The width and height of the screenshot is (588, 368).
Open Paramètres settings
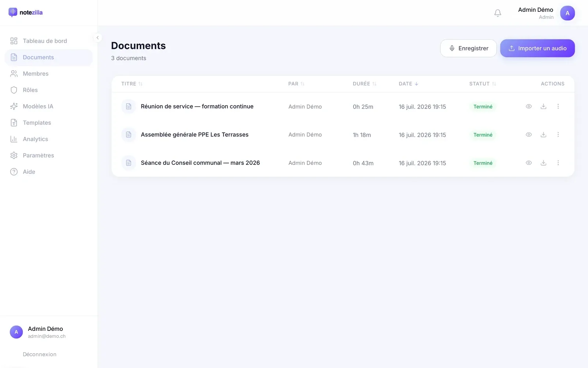49,156
